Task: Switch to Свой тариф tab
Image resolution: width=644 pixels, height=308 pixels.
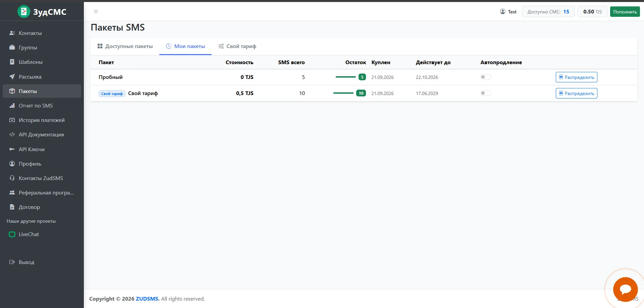Action: click(237, 46)
